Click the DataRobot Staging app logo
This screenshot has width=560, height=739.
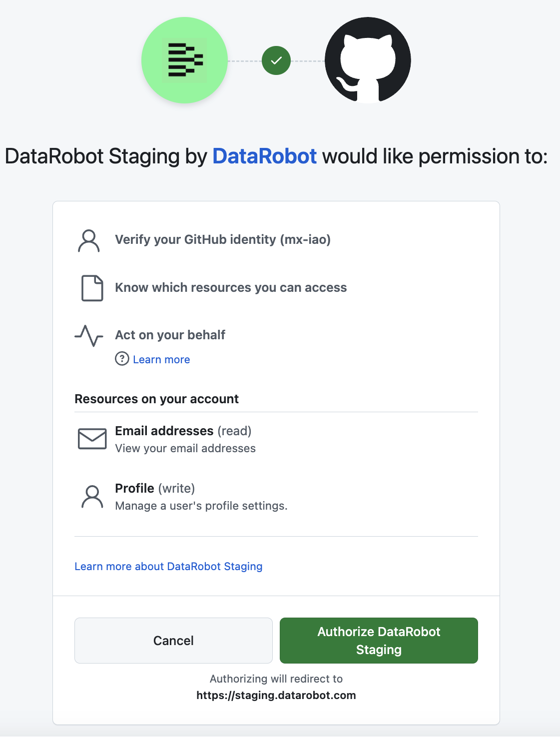[x=184, y=60]
